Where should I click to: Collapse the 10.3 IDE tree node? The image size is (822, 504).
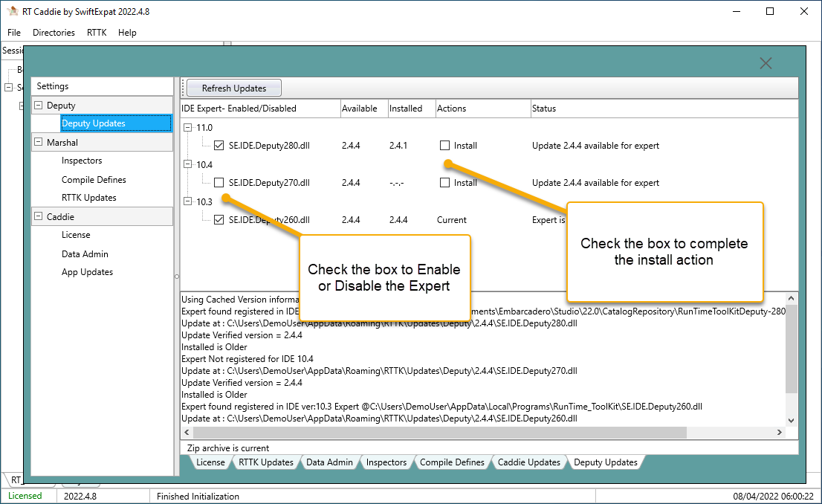point(189,202)
